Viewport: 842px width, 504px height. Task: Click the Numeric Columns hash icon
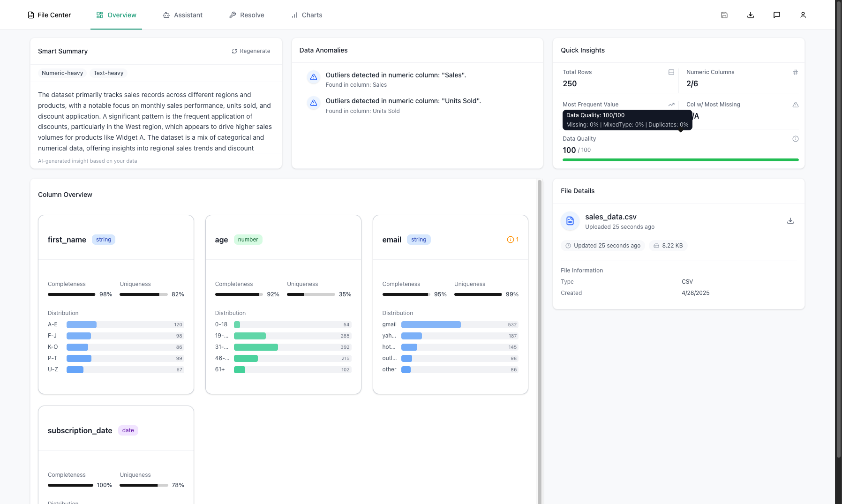tap(796, 72)
